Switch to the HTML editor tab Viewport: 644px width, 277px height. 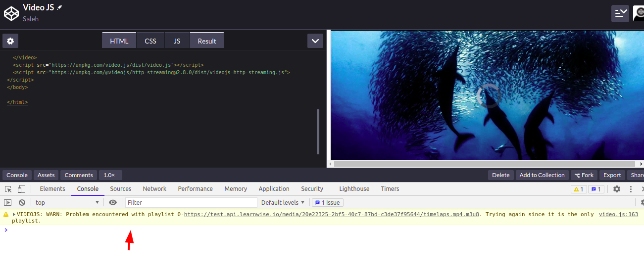(119, 41)
